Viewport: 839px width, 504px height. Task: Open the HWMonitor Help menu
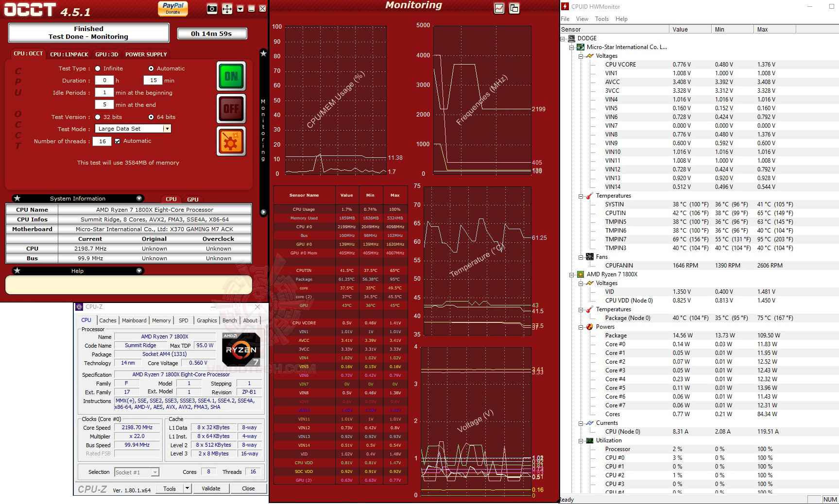tap(621, 19)
